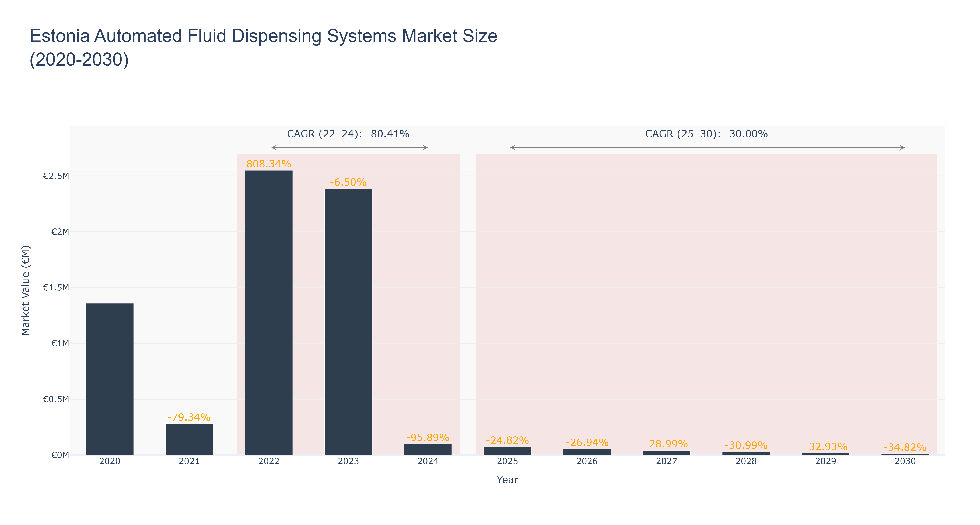Screen dimensions: 980x525
Task: Click the Year axis title
Action: click(507, 480)
